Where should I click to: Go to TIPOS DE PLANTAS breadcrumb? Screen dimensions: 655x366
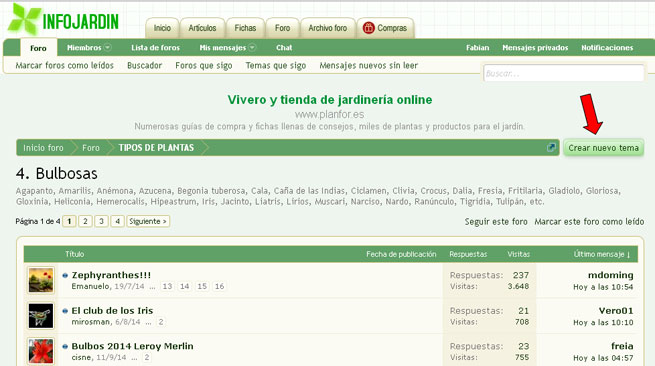coord(156,147)
